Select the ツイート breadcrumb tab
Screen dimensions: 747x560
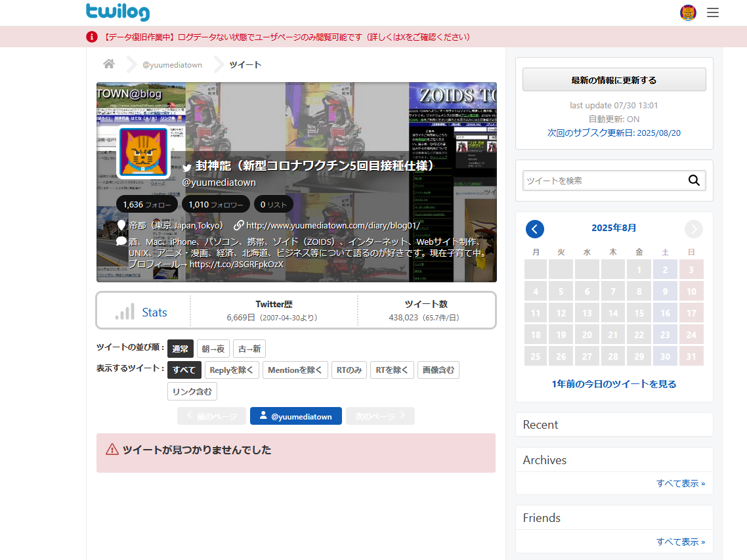point(245,64)
